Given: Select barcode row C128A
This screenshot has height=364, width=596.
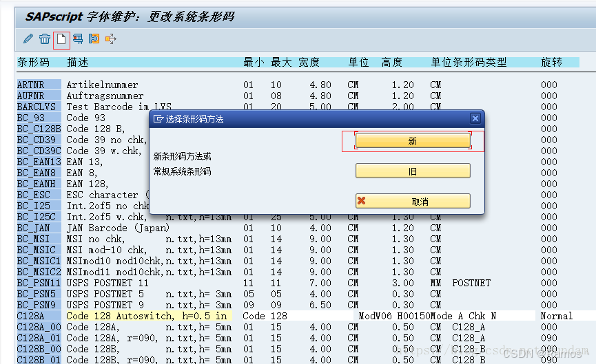Looking at the screenshot, I should (39, 315).
